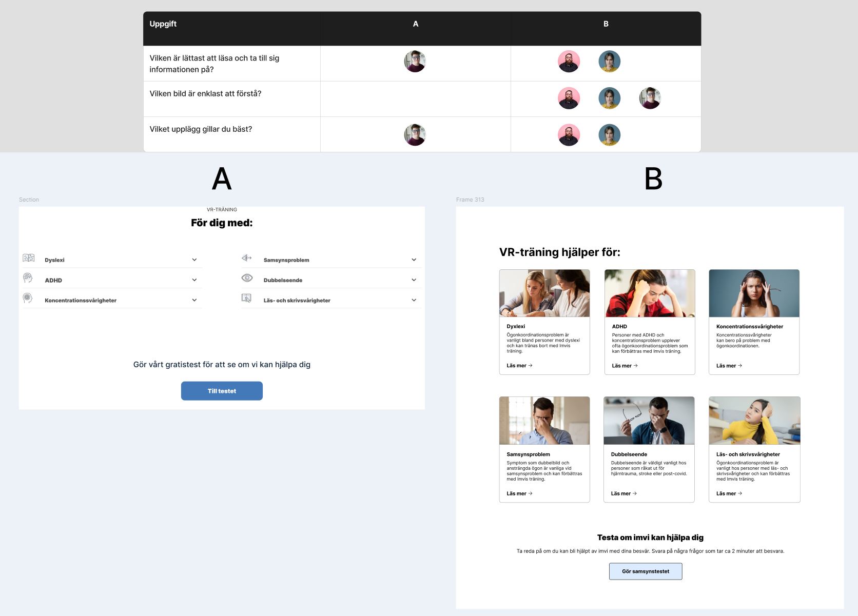Expand the ADHD accordion chevron
The height and width of the screenshot is (616, 858).
pos(194,280)
